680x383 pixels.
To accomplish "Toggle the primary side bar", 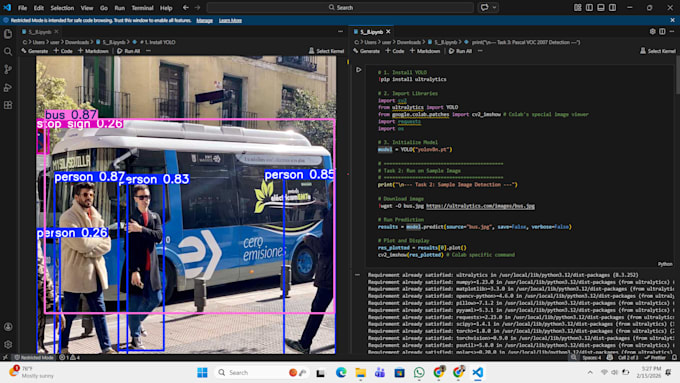I will pos(589,7).
